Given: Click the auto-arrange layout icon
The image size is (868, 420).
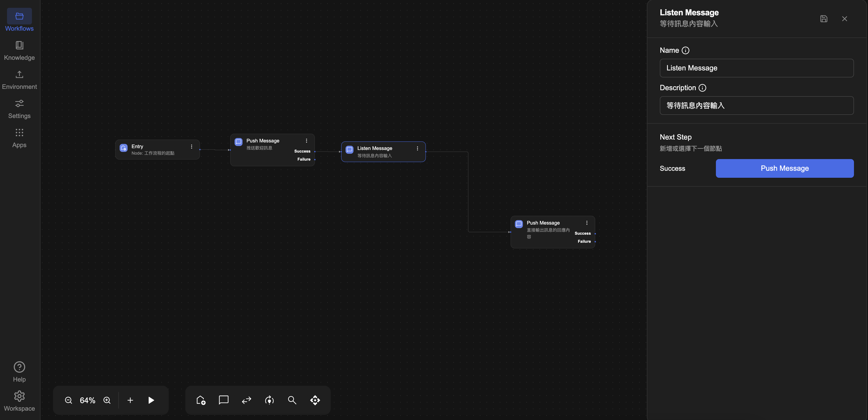Looking at the screenshot, I should click(315, 400).
